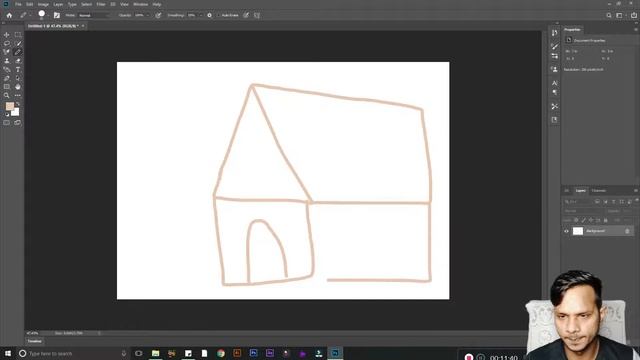Click the Background layer thumbnail
This screenshot has height=360, width=640.
point(578,231)
